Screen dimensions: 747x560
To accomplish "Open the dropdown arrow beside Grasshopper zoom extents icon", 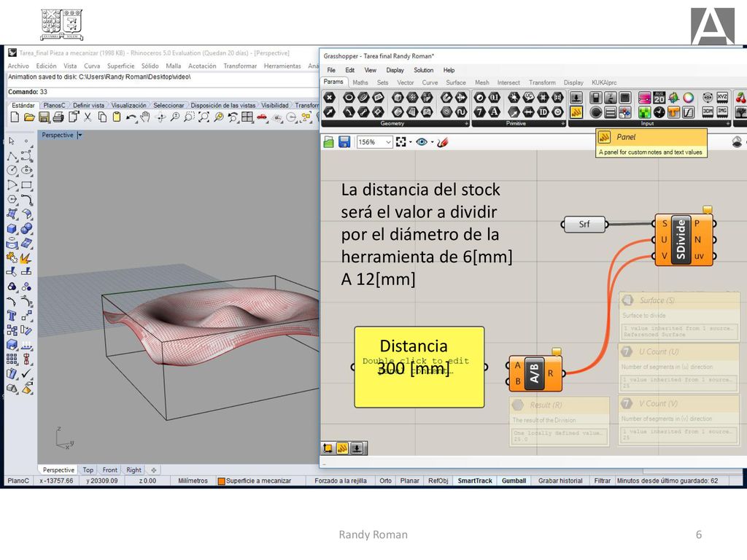I will 410,142.
